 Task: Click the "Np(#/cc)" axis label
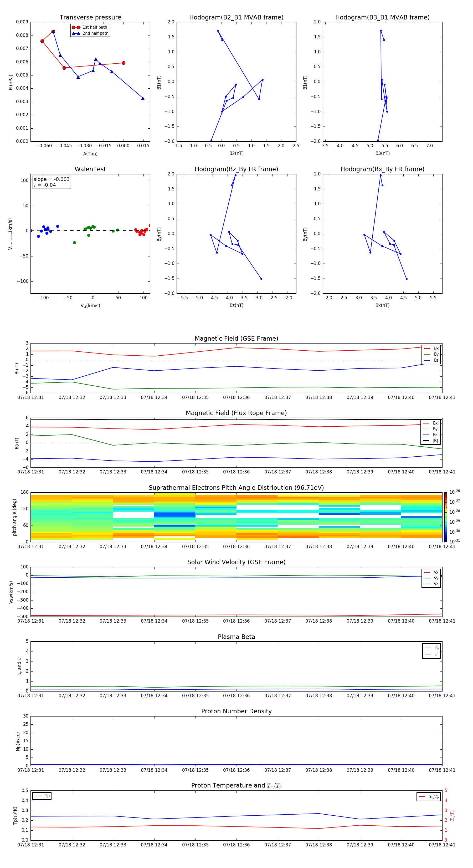coord(18,741)
